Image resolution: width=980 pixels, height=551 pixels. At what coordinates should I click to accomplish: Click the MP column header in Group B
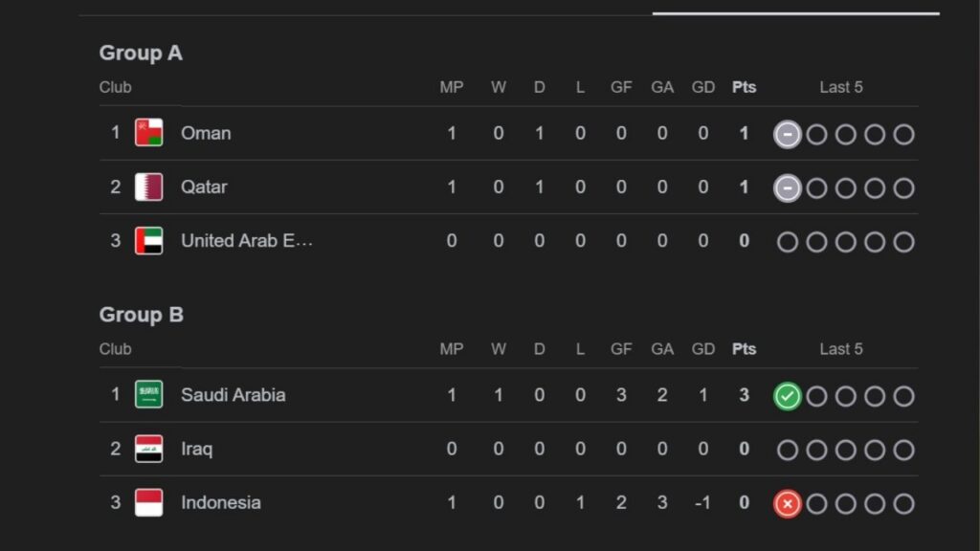point(452,349)
